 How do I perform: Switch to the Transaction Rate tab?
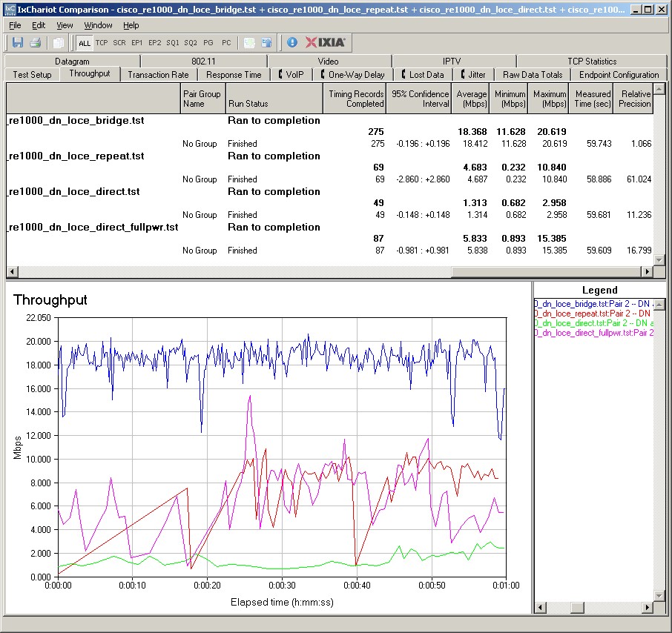click(158, 75)
